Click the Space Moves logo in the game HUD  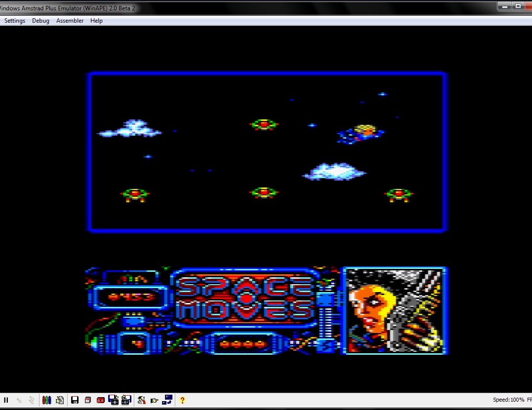point(246,298)
